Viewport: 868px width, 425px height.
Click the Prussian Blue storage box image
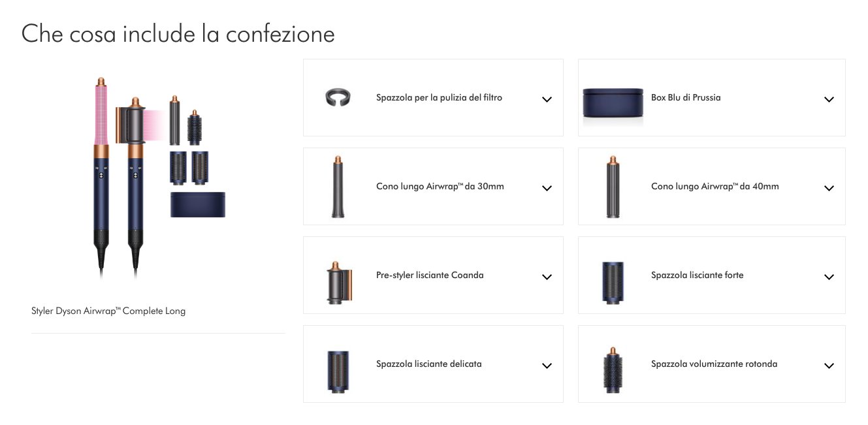613,102
